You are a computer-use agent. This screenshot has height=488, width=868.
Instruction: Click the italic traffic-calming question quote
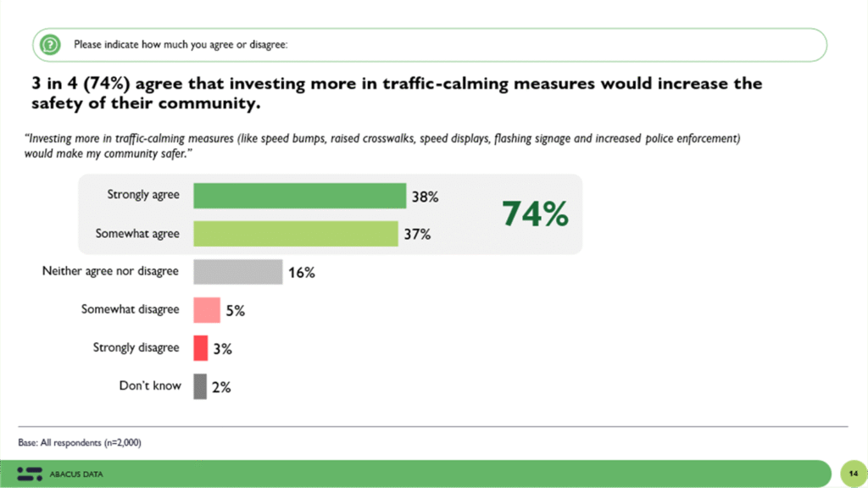381,144
